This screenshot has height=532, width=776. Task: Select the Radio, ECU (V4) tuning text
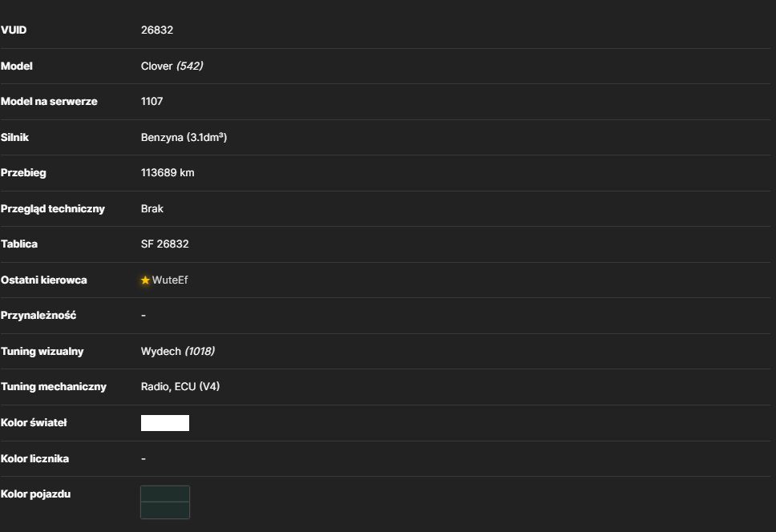pos(180,387)
